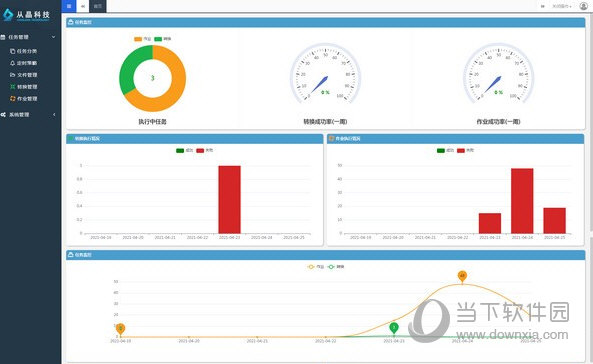The height and width of the screenshot is (364, 593).
Task: Open 转换管理 in the sidebar
Action: point(27,87)
